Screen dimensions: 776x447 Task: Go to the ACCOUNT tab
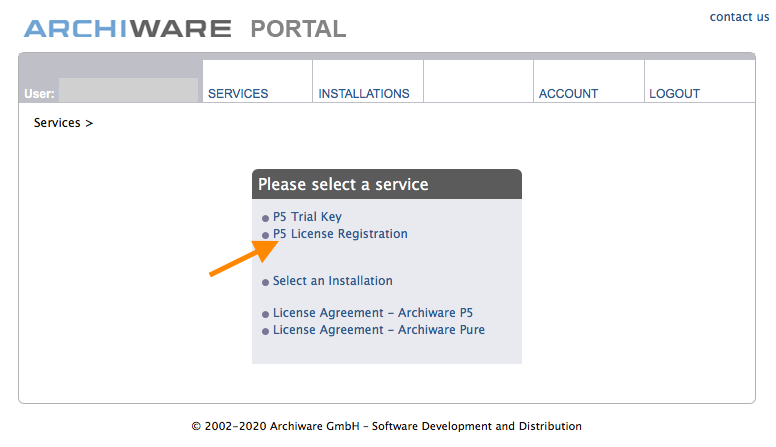[568, 94]
